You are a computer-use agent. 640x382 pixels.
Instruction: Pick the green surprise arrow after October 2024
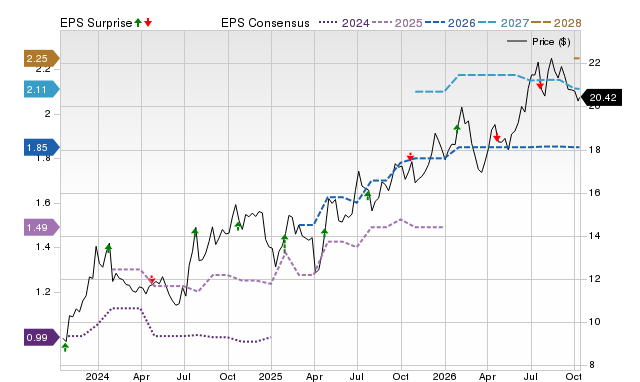pyautogui.click(x=238, y=226)
